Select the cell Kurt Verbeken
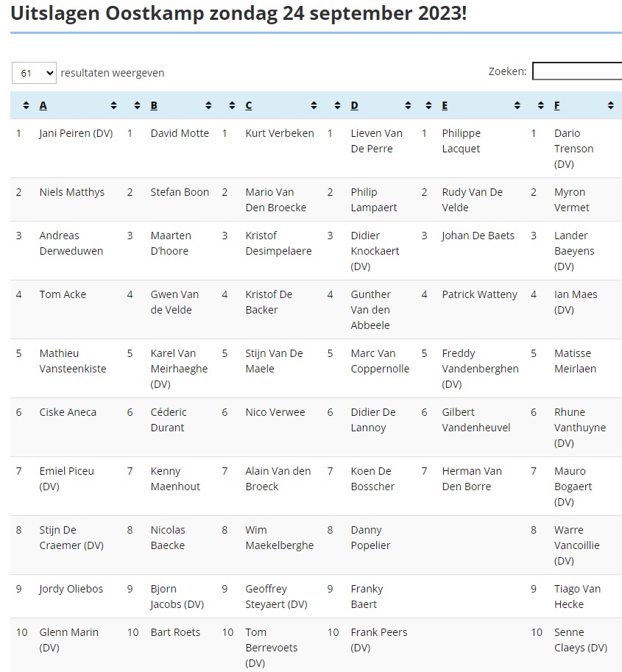Viewport: 622px width, 672px height. point(280,133)
